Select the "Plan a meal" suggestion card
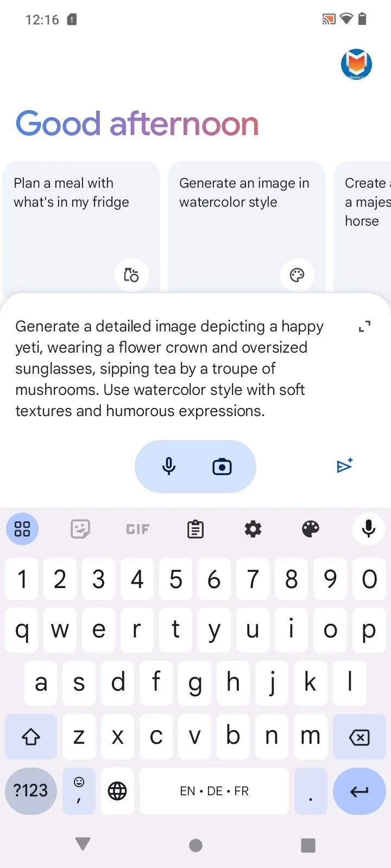The width and height of the screenshot is (391, 868). click(81, 228)
